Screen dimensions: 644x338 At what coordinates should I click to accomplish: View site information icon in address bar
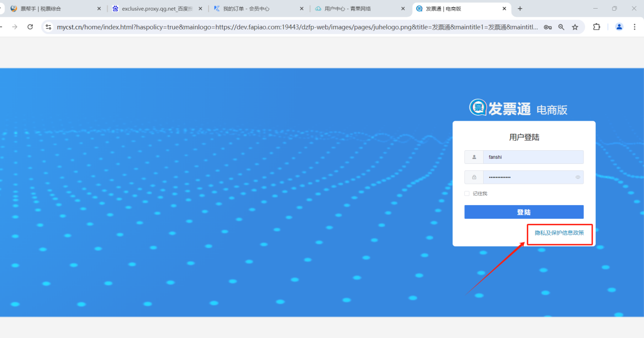(x=49, y=27)
